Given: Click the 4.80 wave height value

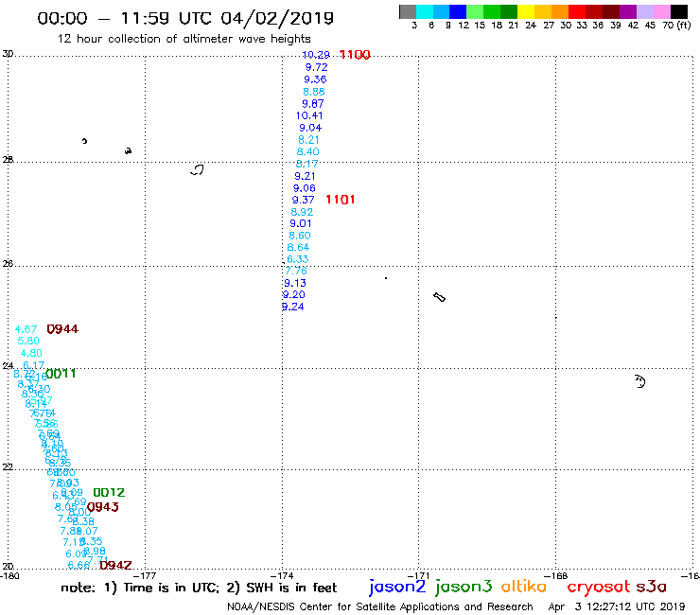Looking at the screenshot, I should (31, 353).
